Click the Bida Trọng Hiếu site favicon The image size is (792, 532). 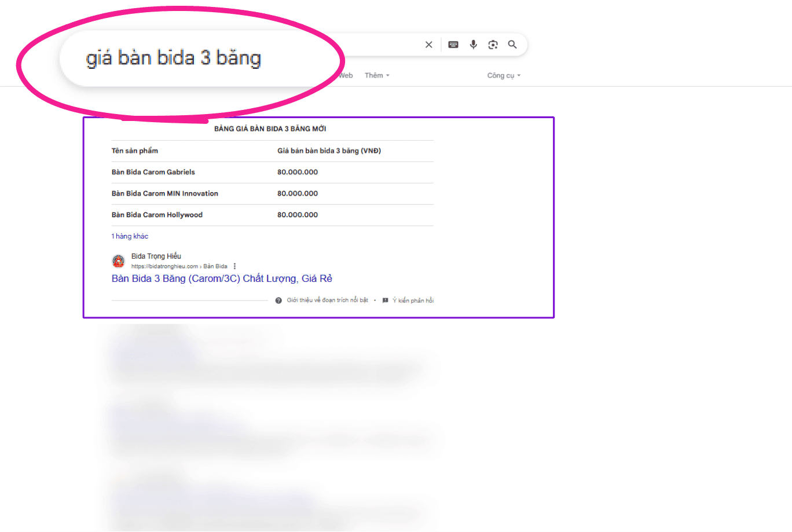point(118,261)
